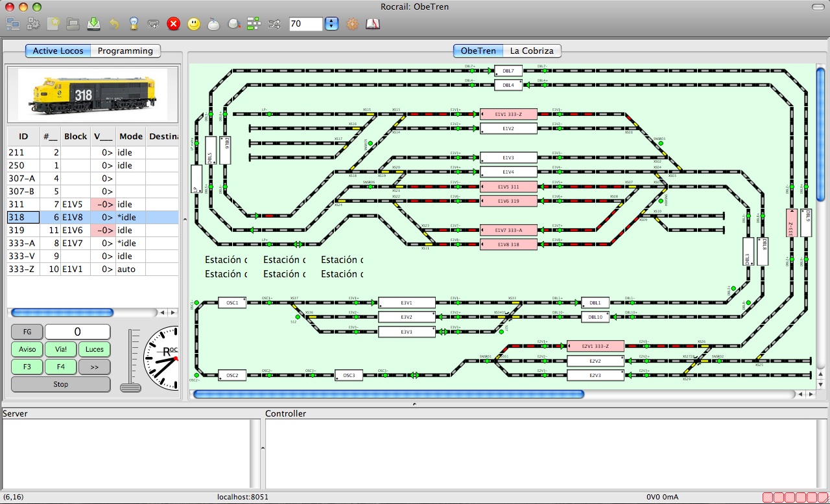Click the vertical speed throttle slider

point(131,360)
